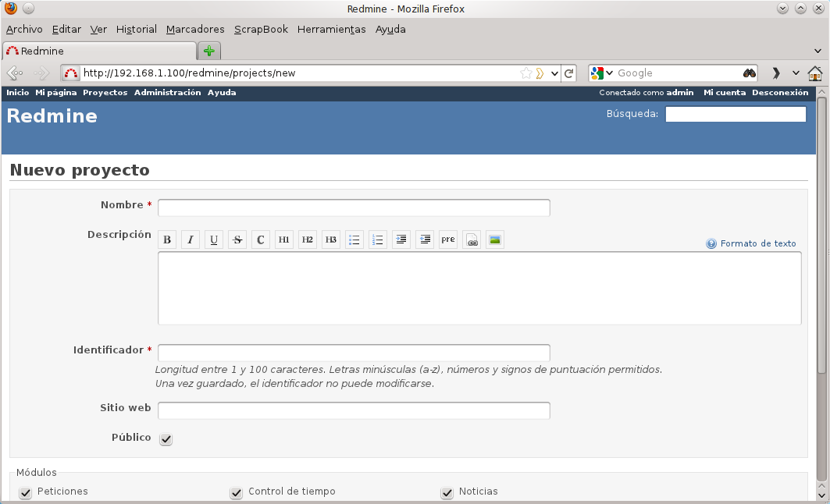The image size is (830, 504).
Task: Open the Historial menu
Action: (137, 29)
